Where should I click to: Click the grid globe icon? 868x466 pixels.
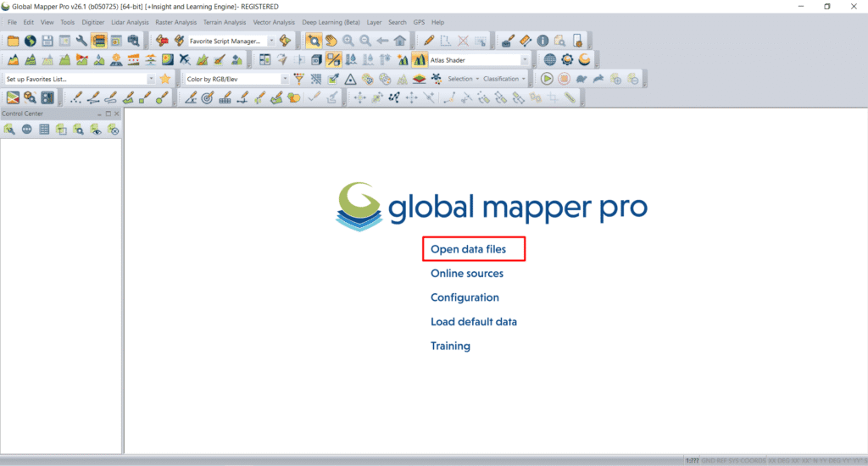(x=549, y=60)
